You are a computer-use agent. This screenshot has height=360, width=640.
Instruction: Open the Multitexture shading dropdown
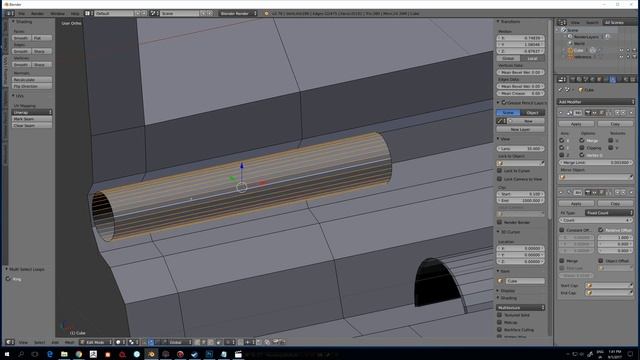click(x=520, y=307)
